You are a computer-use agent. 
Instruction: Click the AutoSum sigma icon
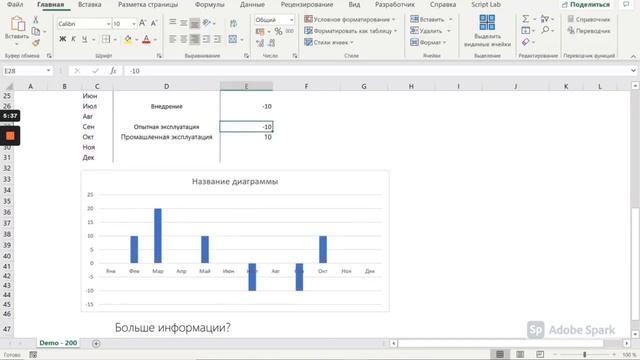(526, 19)
